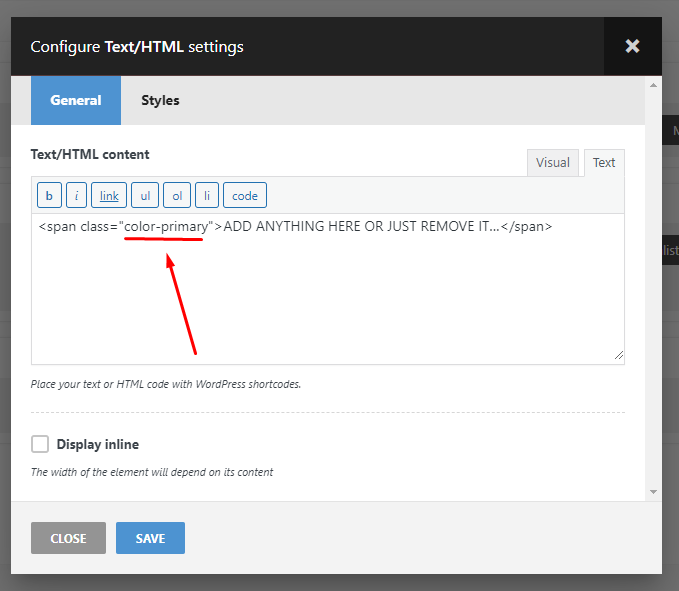Click the scrollbar down arrow
679x591 pixels.
(653, 492)
